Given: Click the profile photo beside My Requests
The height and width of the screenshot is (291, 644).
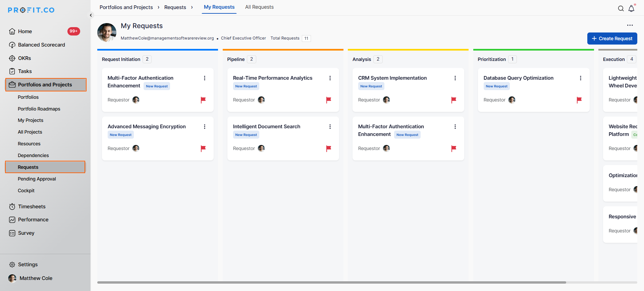Looking at the screenshot, I should point(107,32).
